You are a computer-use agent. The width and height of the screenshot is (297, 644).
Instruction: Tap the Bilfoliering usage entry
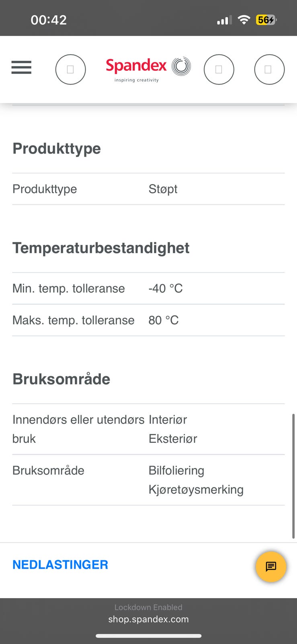click(x=176, y=470)
